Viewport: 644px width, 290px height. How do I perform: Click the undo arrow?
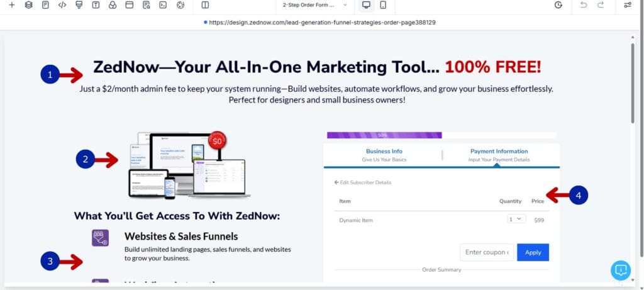click(x=584, y=5)
